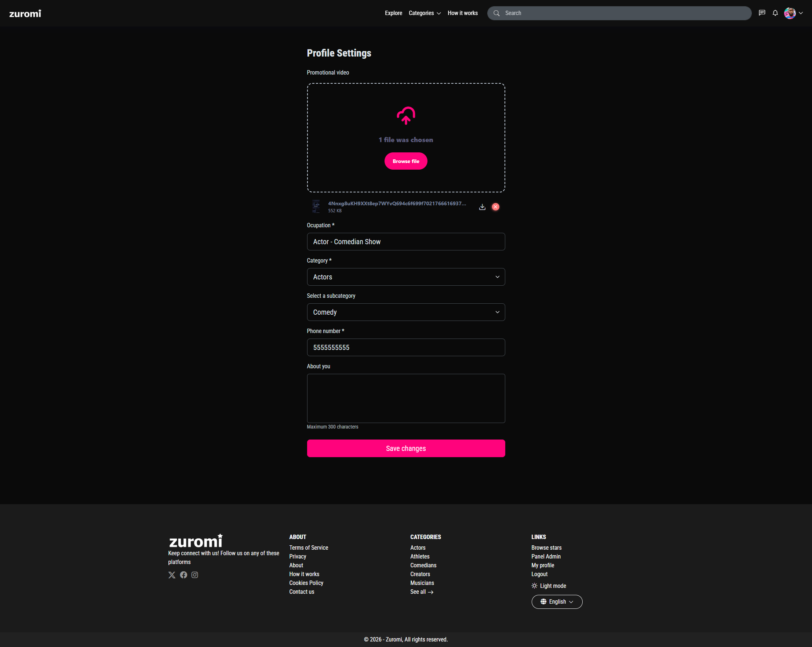Screen dimensions: 812x647
Task: Toggle Light mode in footer
Action: point(549,586)
